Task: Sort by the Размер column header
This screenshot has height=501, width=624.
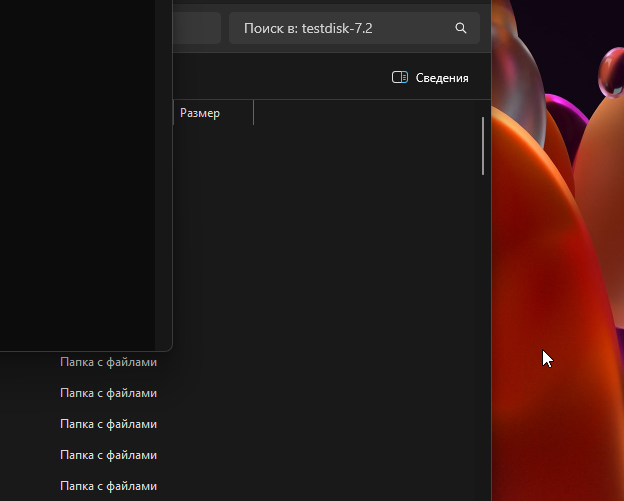Action: pos(213,113)
